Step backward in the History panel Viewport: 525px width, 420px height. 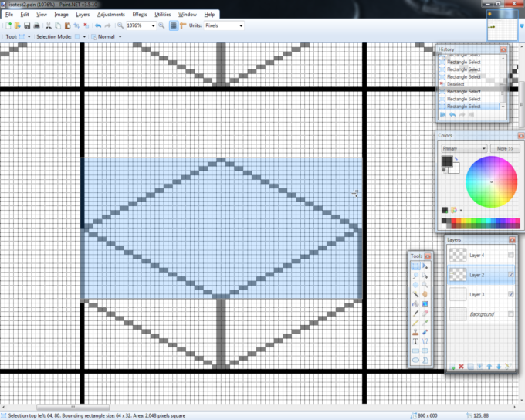452,114
